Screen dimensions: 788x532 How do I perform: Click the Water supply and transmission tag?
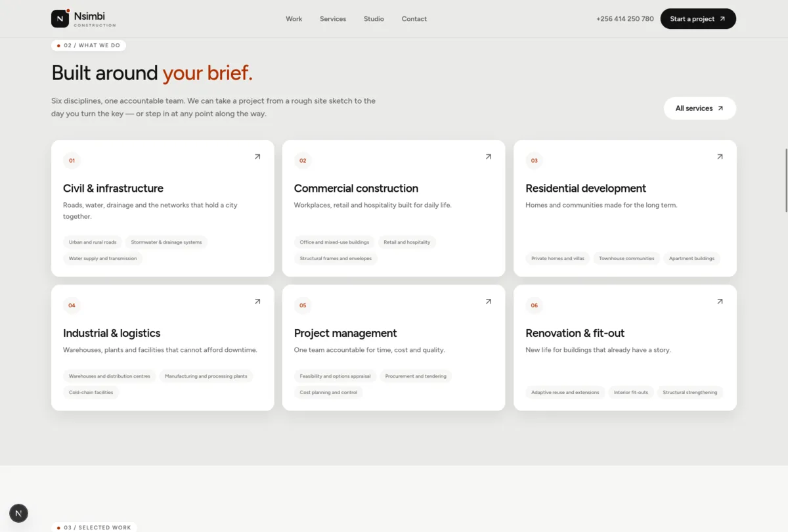coord(103,259)
